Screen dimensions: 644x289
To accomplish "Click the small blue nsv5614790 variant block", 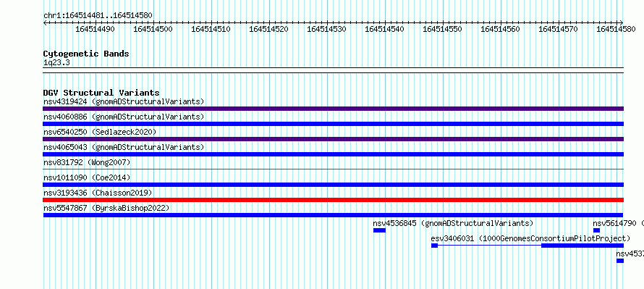I will pyautogui.click(x=596, y=230).
